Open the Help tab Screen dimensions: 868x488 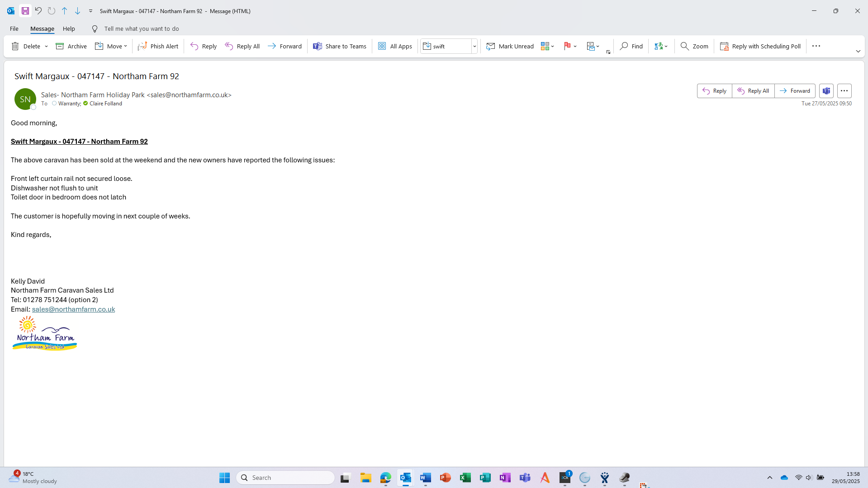69,28
